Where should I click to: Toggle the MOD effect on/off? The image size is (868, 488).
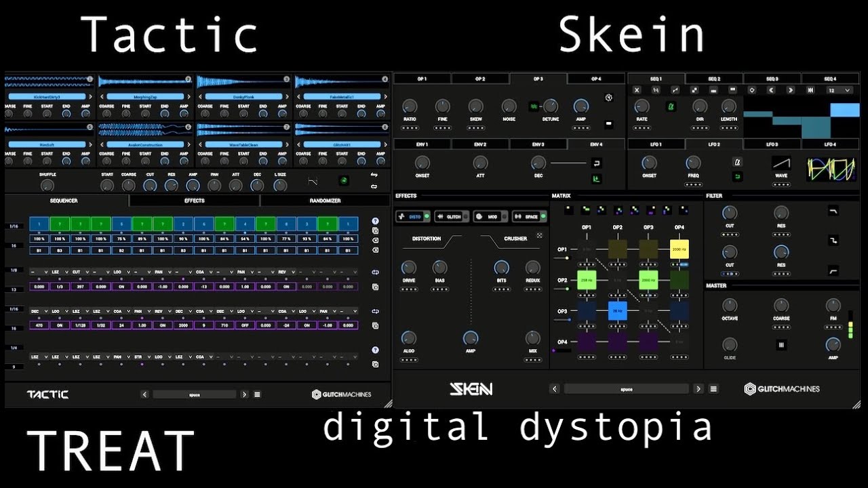[x=505, y=216]
